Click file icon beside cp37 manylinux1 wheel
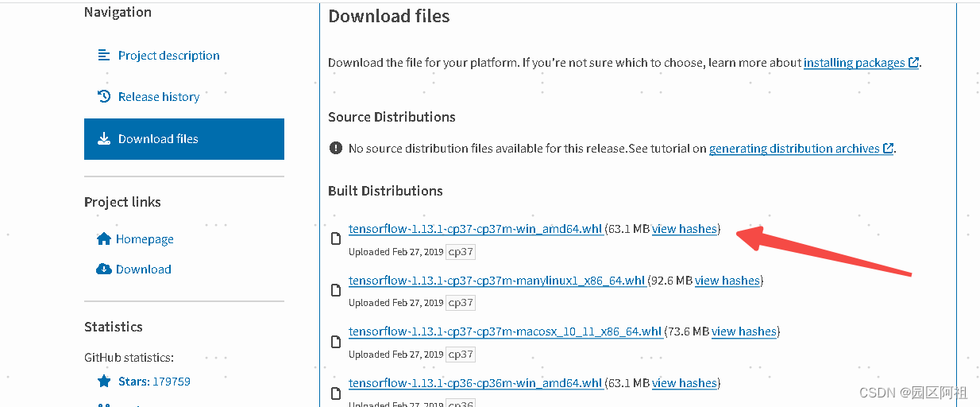The height and width of the screenshot is (407, 980). click(x=336, y=291)
